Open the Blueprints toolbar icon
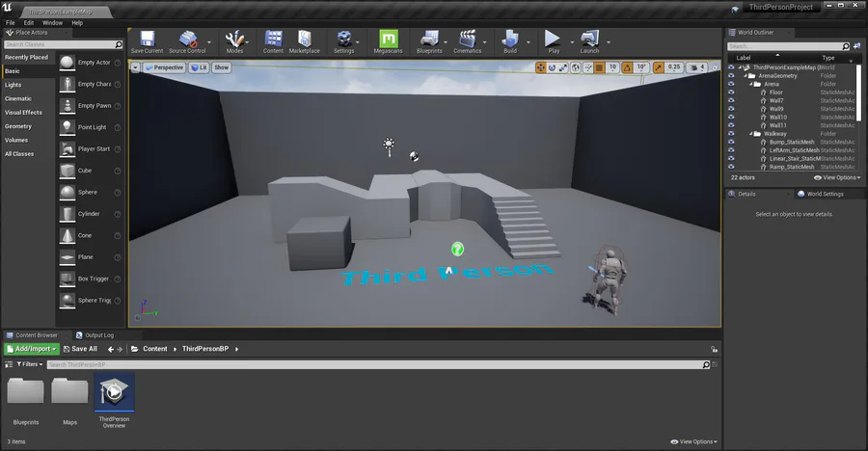 coord(429,39)
